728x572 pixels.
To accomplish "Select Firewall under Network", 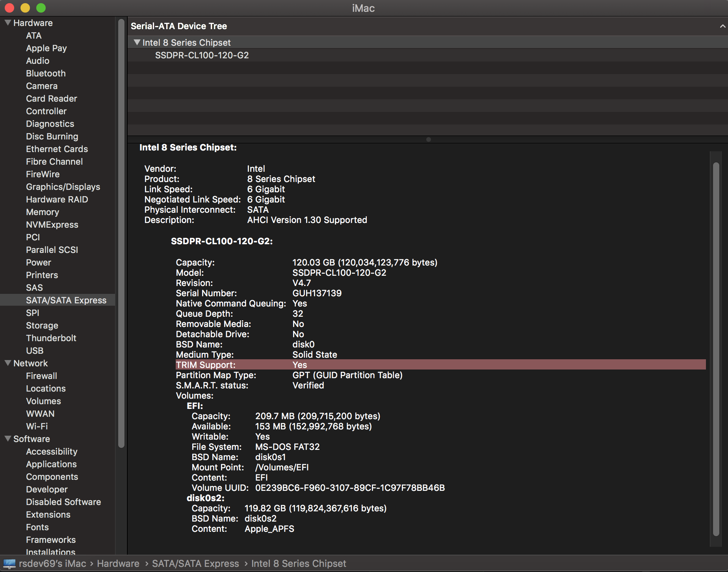I will 41,376.
